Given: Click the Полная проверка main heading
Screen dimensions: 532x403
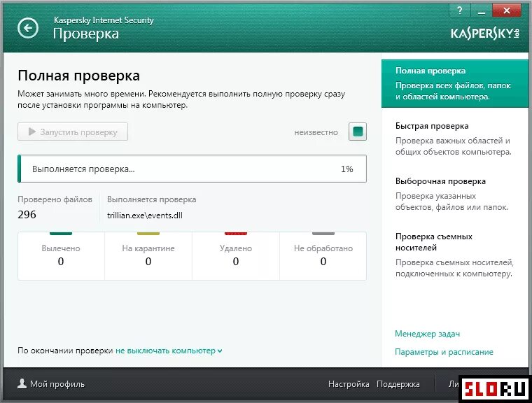Looking at the screenshot, I should 78,76.
